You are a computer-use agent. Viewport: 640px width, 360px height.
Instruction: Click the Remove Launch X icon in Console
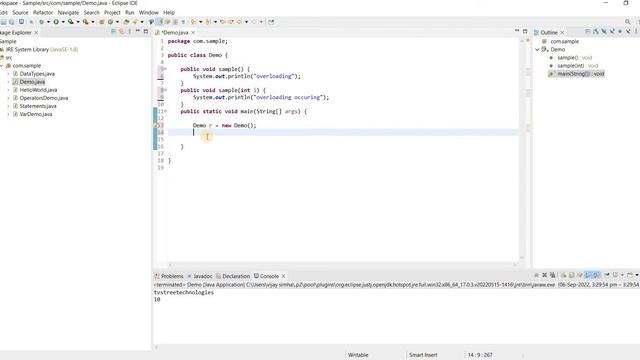[x=544, y=275]
